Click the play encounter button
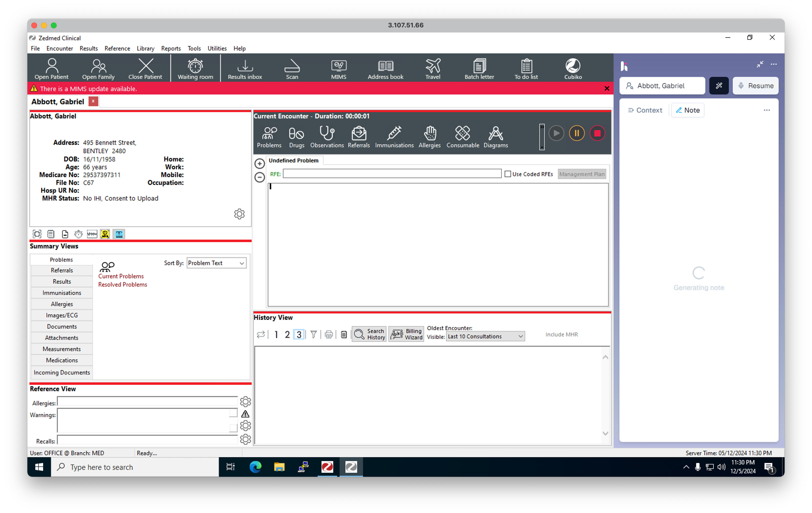This screenshot has height=513, width=812. pyautogui.click(x=556, y=133)
